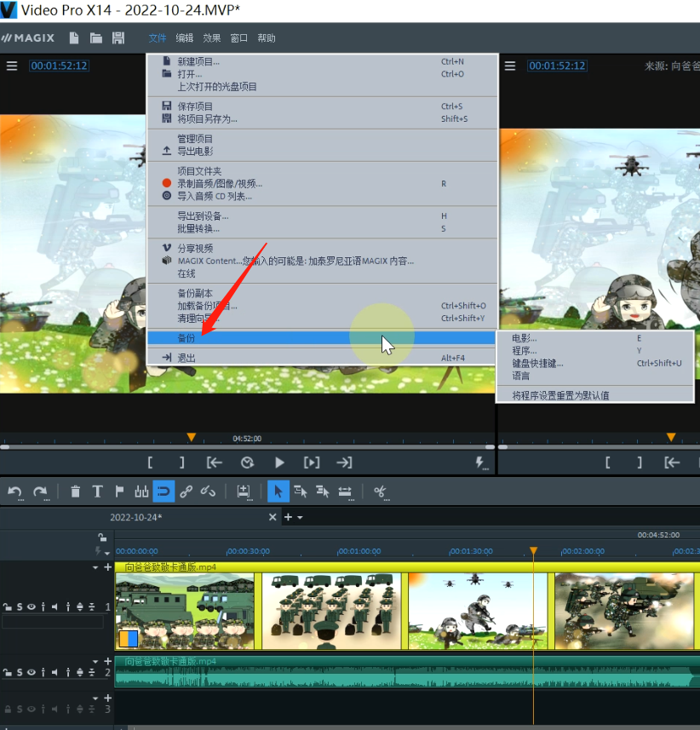This screenshot has width=700, height=730.
Task: Select the stretch objects mouse mode icon
Action: [x=345, y=491]
